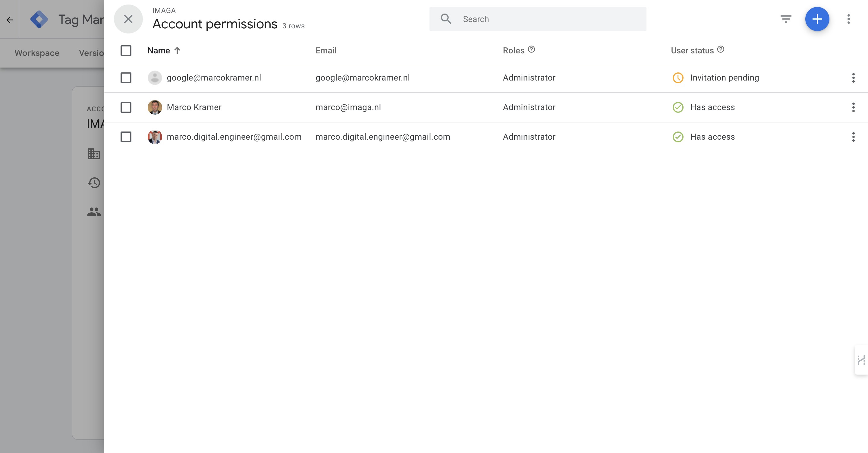Click the User status help icon
The height and width of the screenshot is (453, 868).
tap(721, 49)
